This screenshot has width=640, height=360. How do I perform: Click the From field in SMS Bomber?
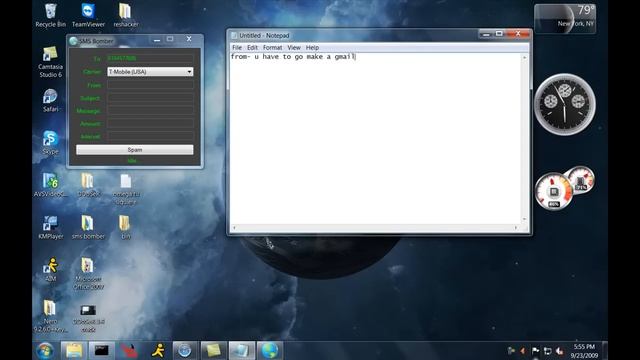(150, 85)
